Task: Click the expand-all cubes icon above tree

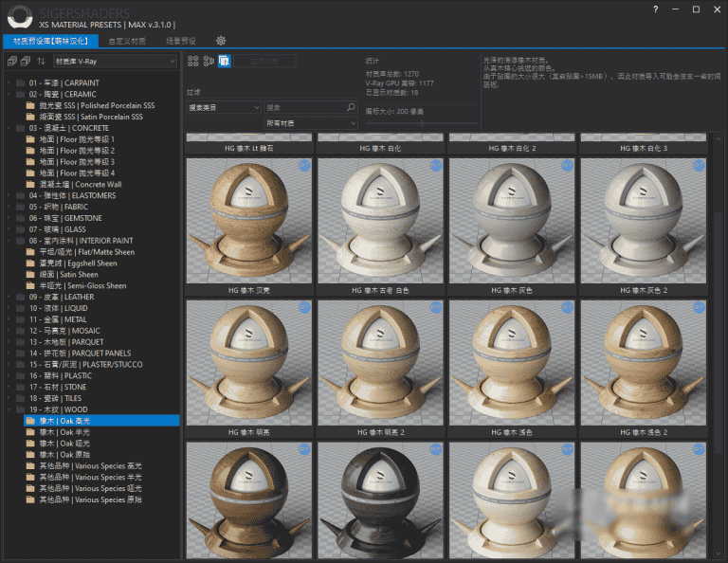Action: tap(12, 62)
